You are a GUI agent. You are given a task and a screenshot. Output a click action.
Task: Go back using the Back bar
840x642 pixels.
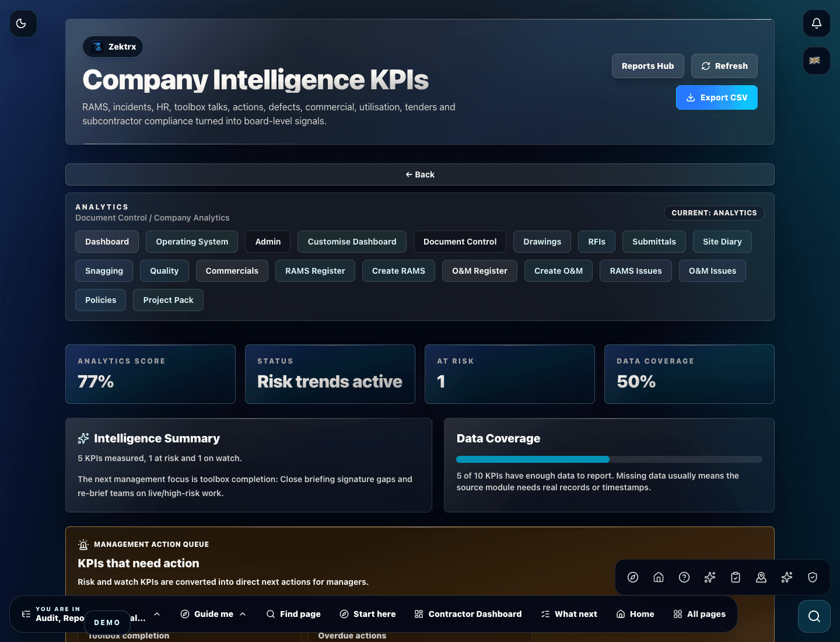coord(420,175)
